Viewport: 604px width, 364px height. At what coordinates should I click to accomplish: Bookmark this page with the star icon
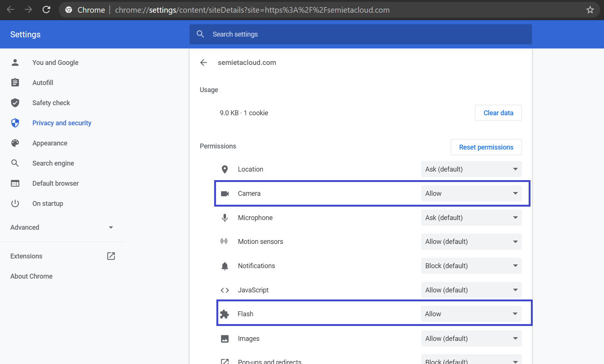click(x=590, y=10)
